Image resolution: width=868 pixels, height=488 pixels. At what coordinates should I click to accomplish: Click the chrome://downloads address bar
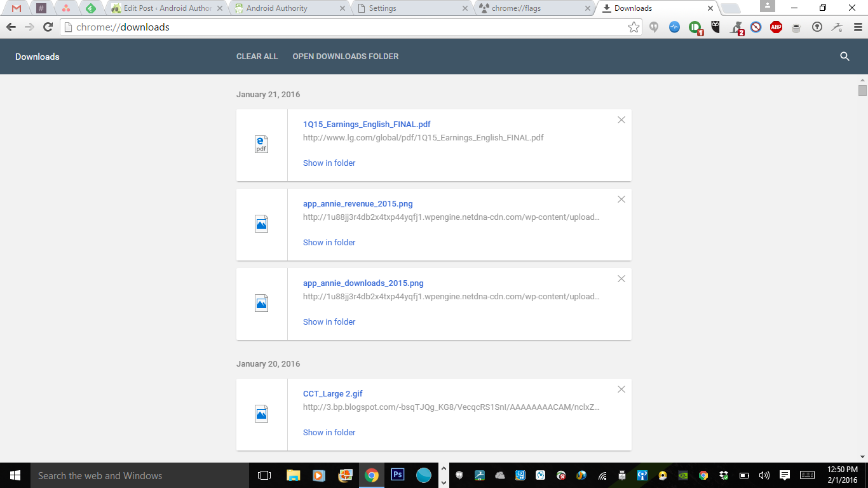pyautogui.click(x=343, y=27)
